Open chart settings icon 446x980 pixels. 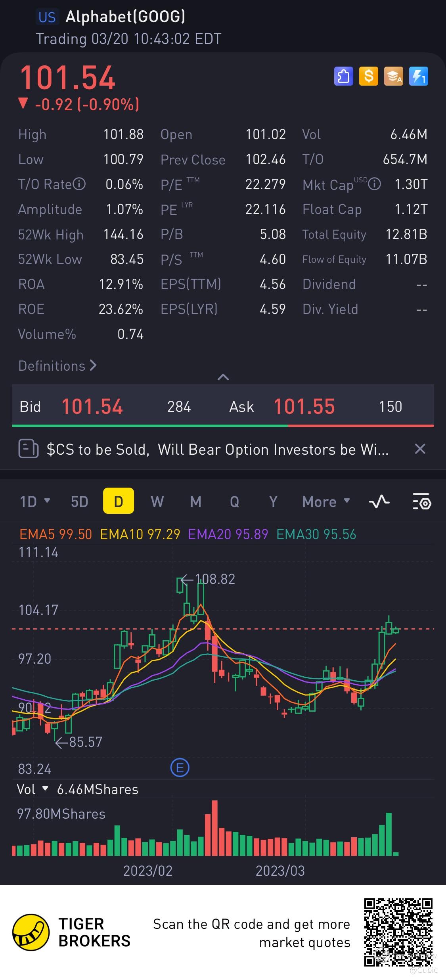(422, 502)
